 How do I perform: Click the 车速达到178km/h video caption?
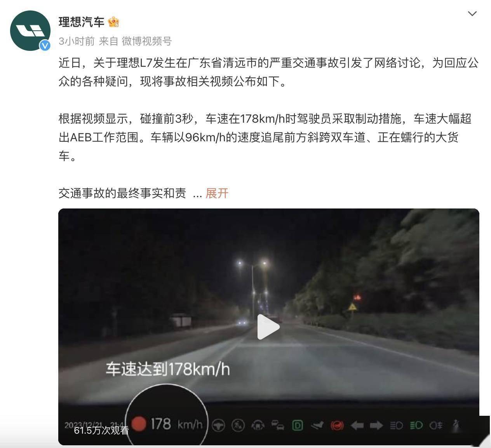point(168,369)
